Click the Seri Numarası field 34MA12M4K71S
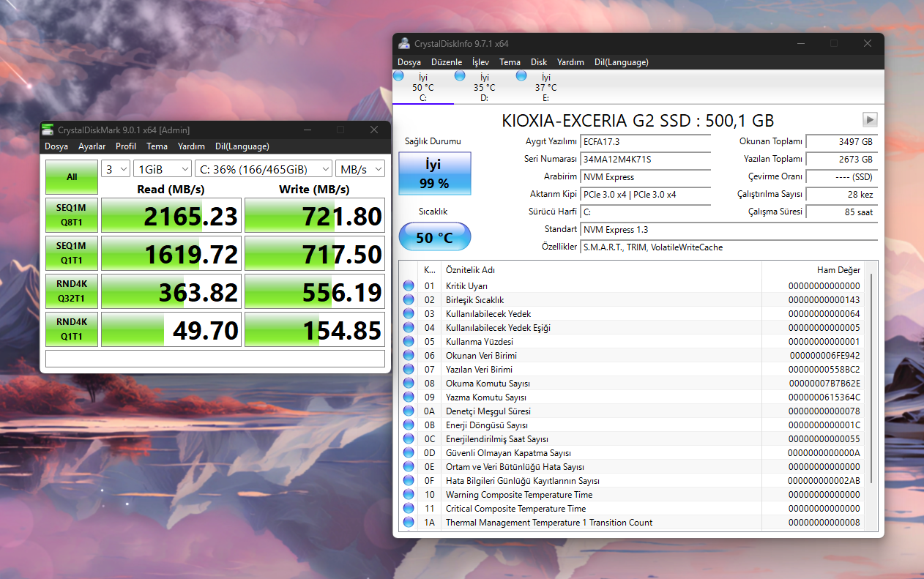924x579 pixels. [645, 159]
